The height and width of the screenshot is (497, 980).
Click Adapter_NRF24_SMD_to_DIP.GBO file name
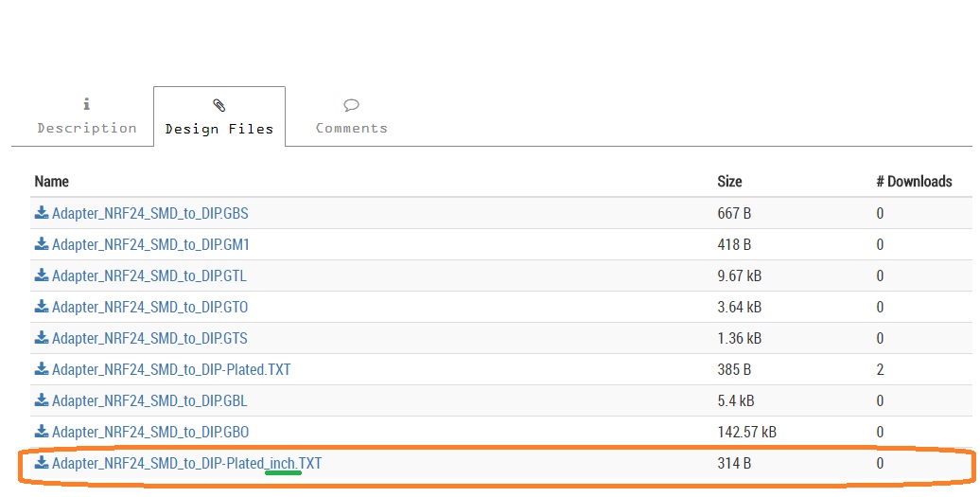(150, 432)
